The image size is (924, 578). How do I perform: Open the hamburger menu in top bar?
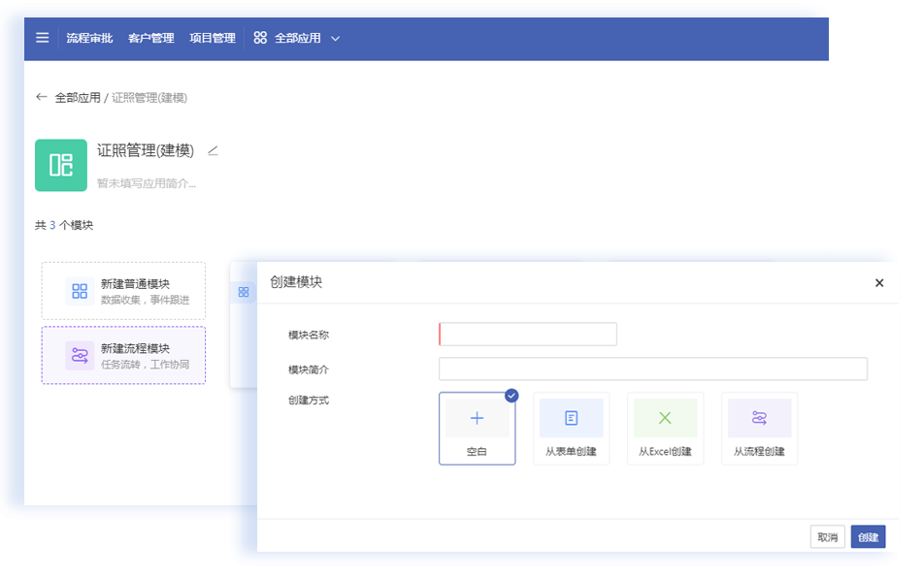click(42, 38)
